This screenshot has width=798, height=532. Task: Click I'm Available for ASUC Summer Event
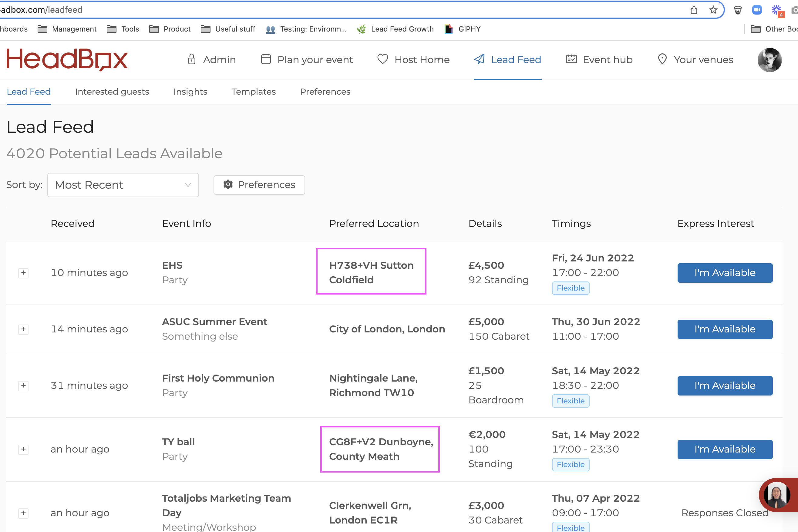click(725, 329)
